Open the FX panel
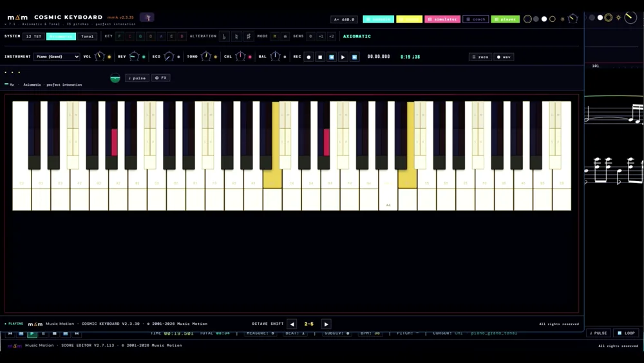 click(160, 78)
